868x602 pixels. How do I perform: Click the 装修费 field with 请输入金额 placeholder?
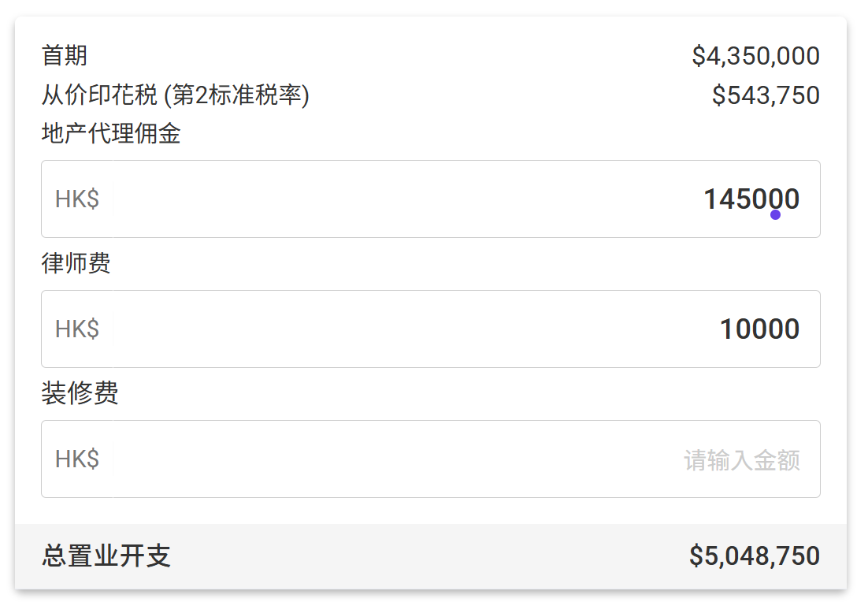741,460
